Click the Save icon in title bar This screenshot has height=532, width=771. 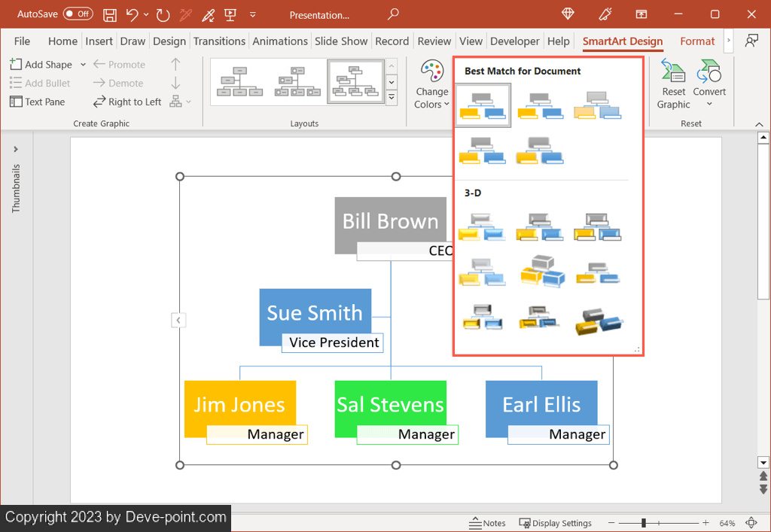pyautogui.click(x=110, y=14)
